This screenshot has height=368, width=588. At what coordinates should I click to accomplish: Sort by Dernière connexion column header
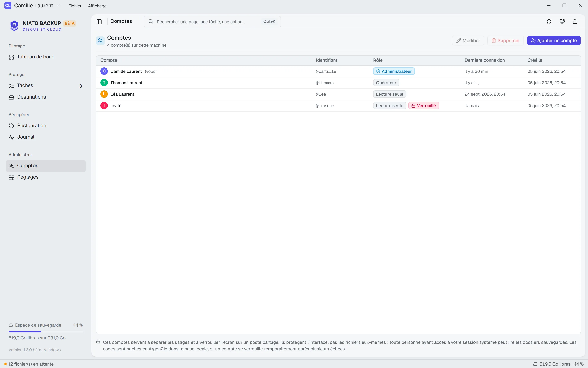484,60
